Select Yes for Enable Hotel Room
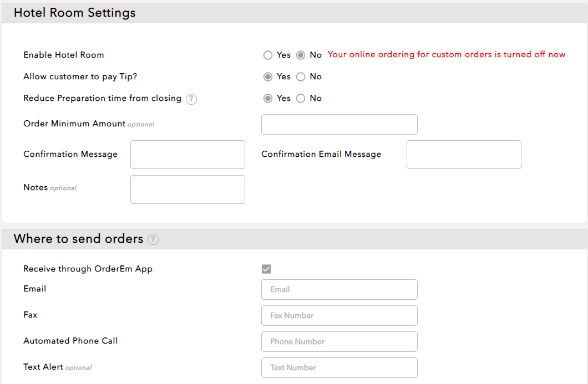This screenshot has width=588, height=384. coord(268,55)
